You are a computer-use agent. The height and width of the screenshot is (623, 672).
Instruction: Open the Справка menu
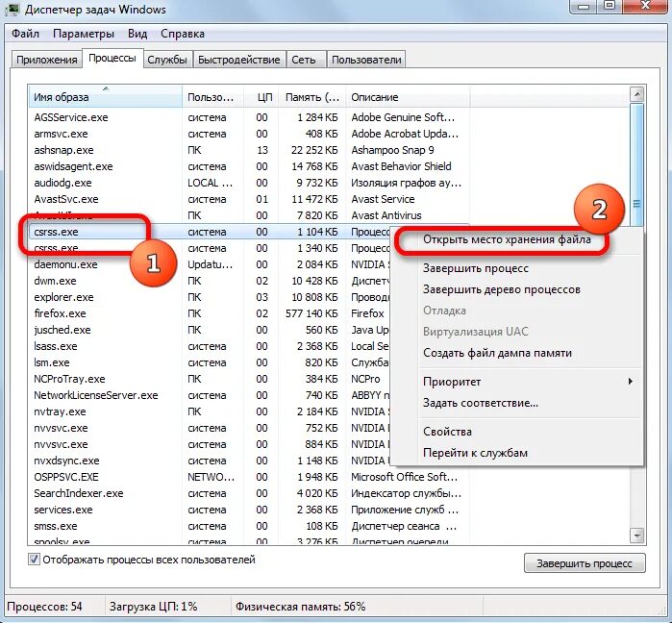(182, 34)
